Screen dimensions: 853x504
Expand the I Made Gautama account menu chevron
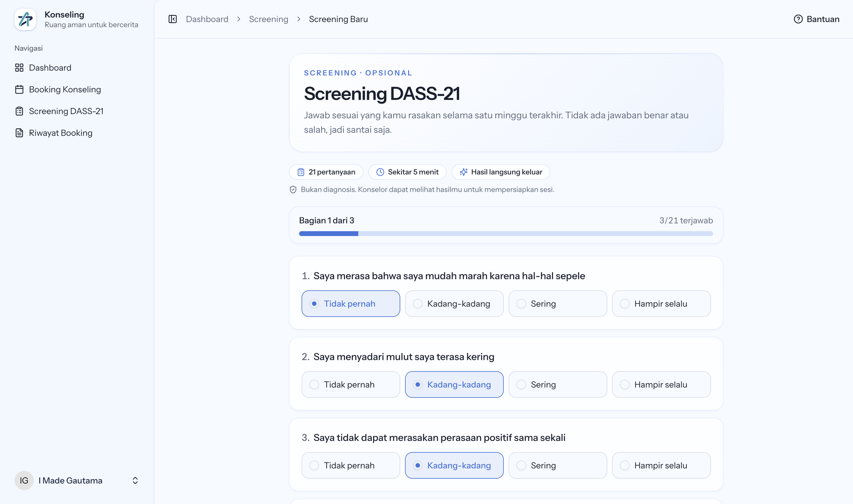pos(135,481)
